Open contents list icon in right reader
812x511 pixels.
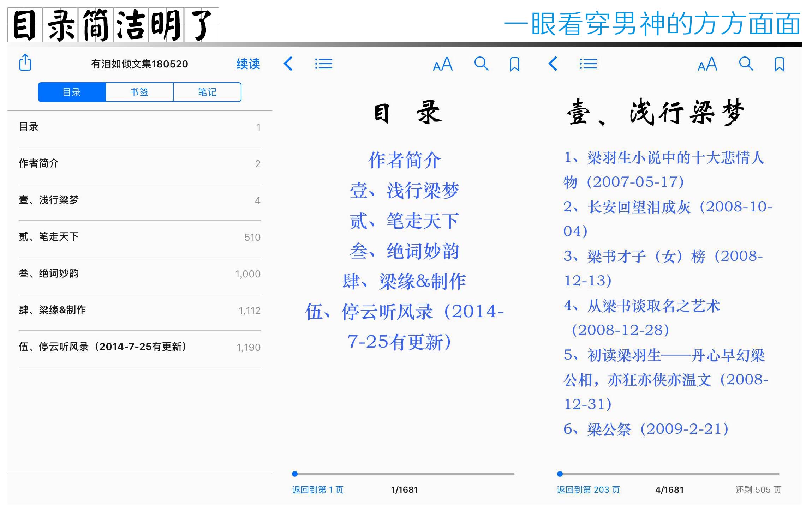[588, 64]
